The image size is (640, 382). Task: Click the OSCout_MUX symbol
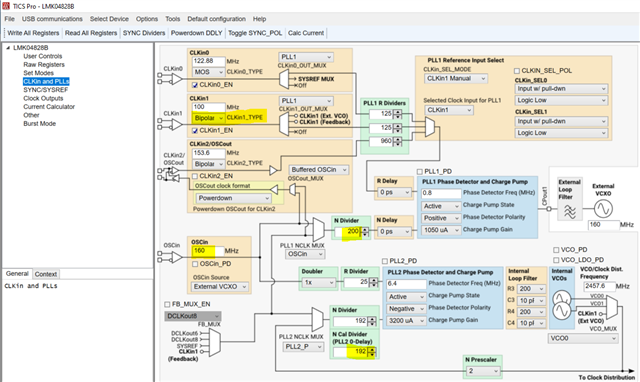(x=292, y=189)
